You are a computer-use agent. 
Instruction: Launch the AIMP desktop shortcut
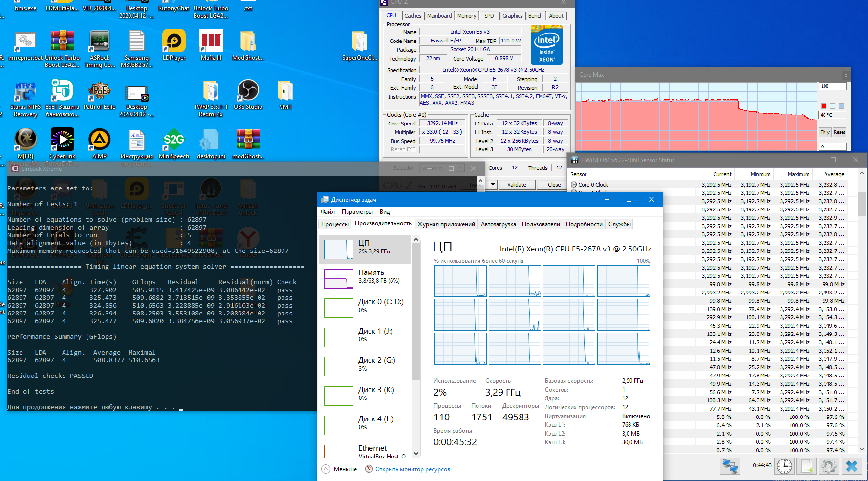(100, 144)
